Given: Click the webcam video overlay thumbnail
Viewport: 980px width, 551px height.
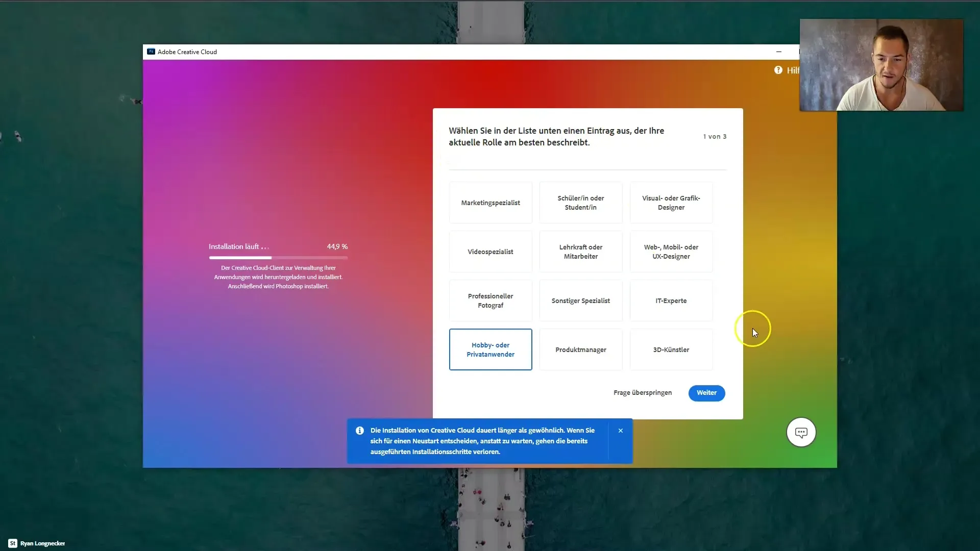Looking at the screenshot, I should tap(881, 65).
